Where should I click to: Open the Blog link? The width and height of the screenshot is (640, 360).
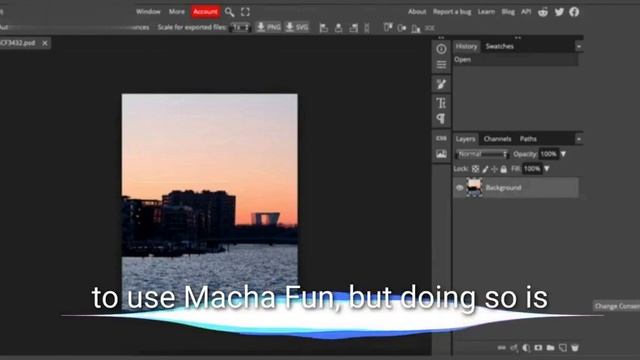coord(508,12)
